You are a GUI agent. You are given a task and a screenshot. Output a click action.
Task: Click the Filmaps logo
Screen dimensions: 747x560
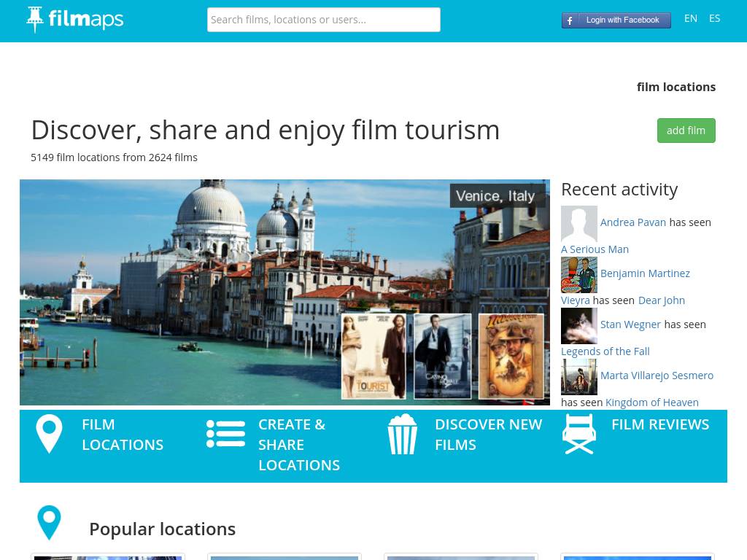pyautogui.click(x=75, y=20)
